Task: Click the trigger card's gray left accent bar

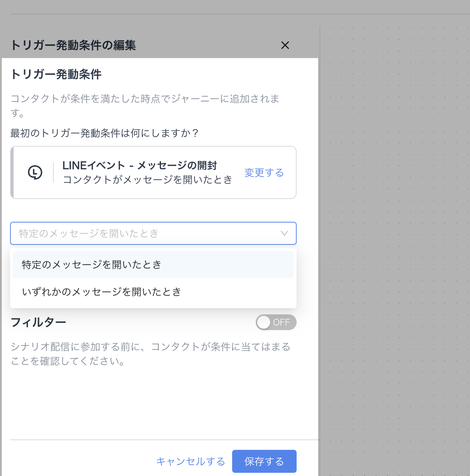Action: 12,172
